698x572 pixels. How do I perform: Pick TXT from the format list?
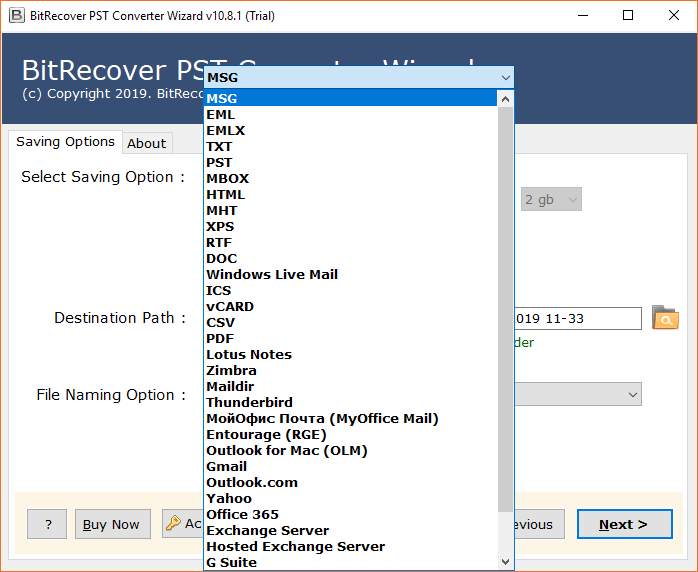[350, 146]
